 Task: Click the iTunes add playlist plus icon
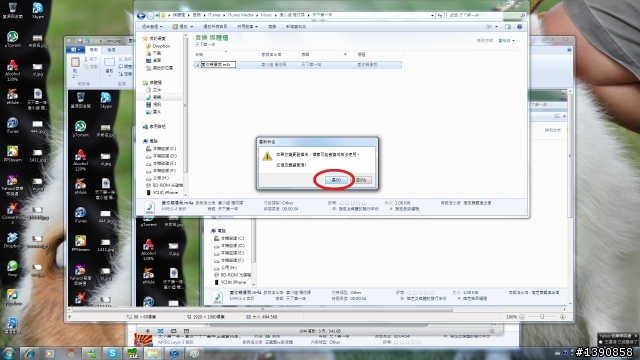tap(148, 331)
